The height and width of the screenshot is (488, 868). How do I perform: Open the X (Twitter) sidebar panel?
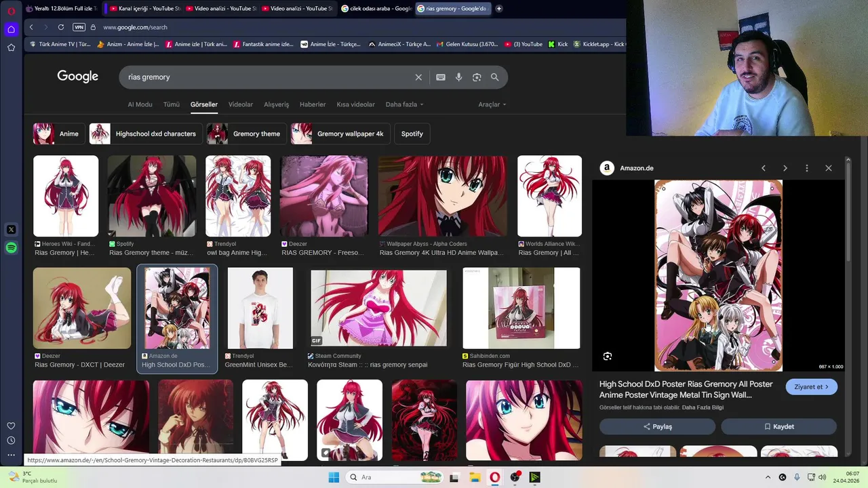tap(11, 230)
